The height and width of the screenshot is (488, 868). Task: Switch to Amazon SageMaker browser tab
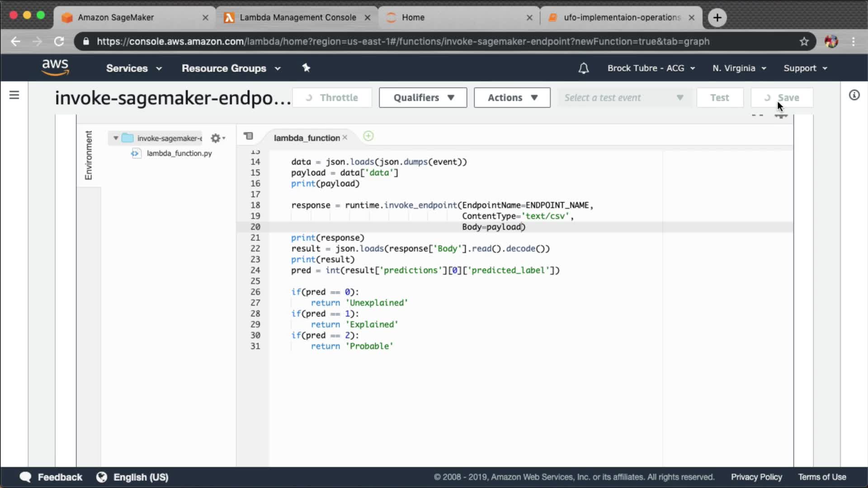pos(116,17)
